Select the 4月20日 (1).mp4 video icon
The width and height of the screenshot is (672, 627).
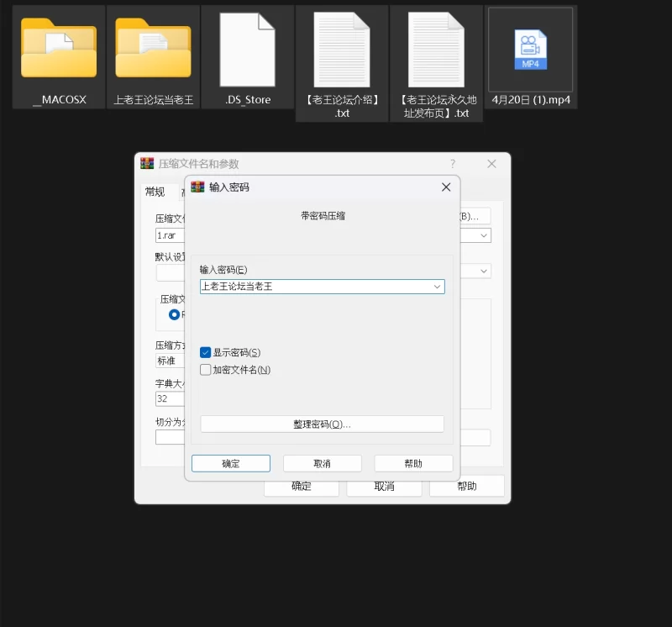[x=530, y=50]
